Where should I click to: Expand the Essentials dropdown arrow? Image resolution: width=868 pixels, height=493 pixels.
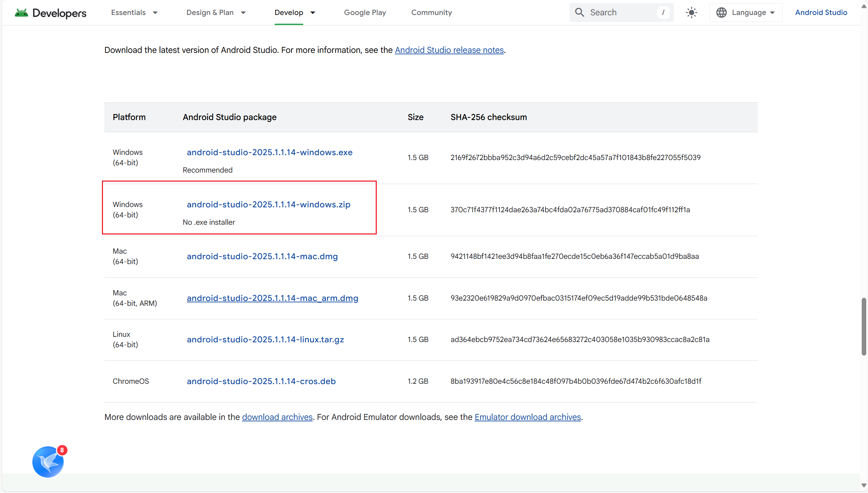(x=155, y=13)
